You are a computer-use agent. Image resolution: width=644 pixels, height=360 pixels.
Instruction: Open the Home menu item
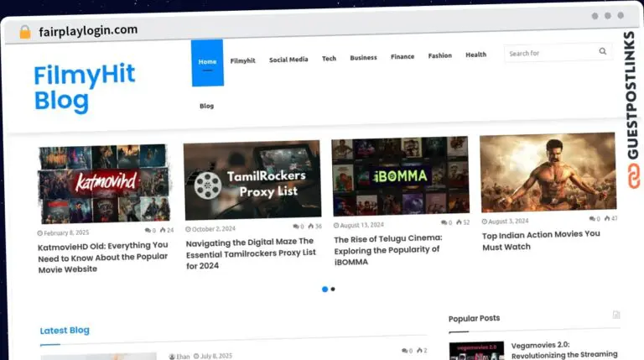point(207,61)
